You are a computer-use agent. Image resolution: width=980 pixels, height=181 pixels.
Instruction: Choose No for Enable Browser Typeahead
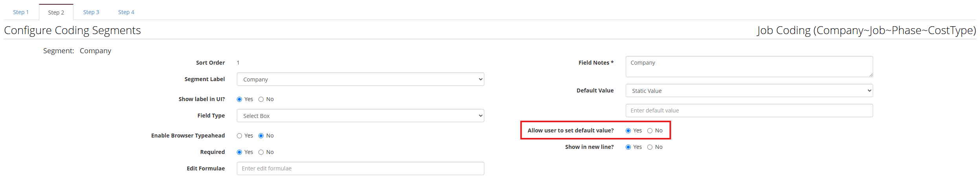(x=261, y=136)
